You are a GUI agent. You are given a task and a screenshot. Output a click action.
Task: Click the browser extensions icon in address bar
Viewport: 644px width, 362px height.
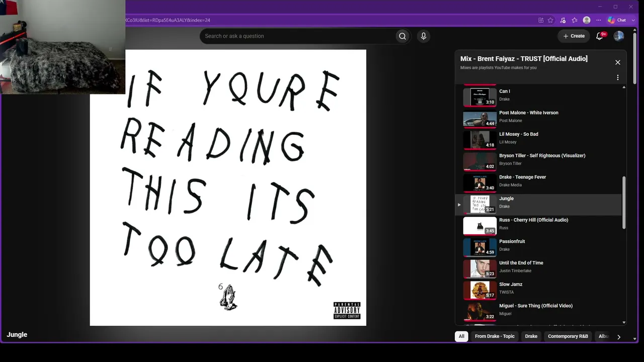(541, 20)
